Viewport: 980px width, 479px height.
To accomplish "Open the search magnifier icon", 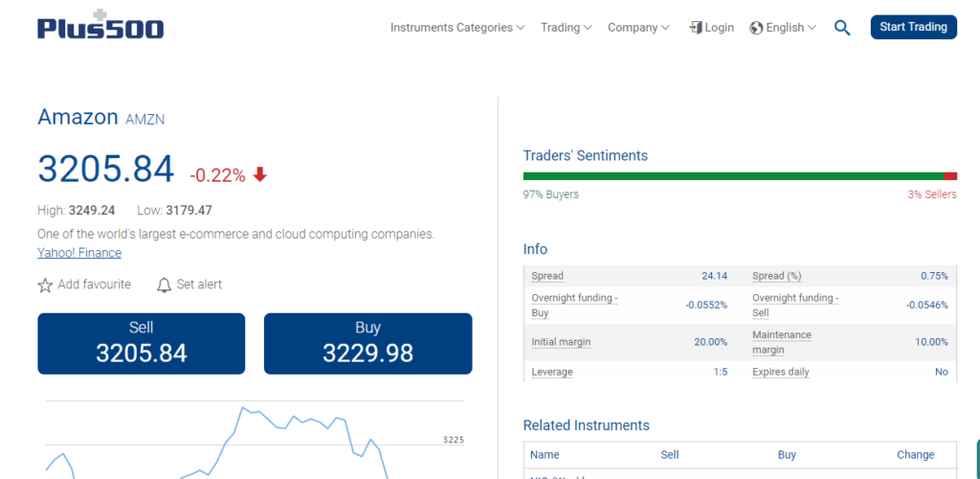I will [842, 28].
